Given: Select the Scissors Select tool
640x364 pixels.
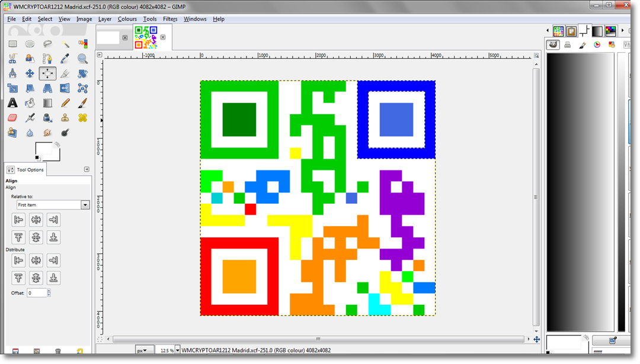Looking at the screenshot, I should pyautogui.click(x=12, y=59).
